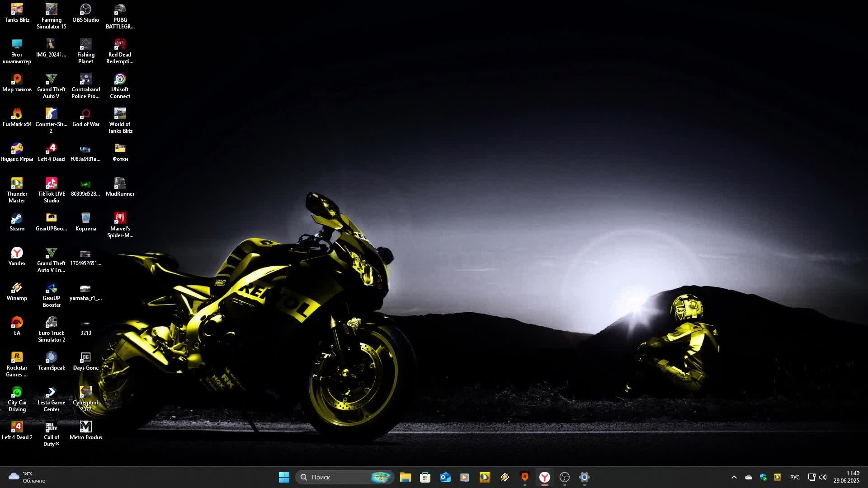
Task: Open the clock and date panel
Action: pyautogui.click(x=846, y=477)
